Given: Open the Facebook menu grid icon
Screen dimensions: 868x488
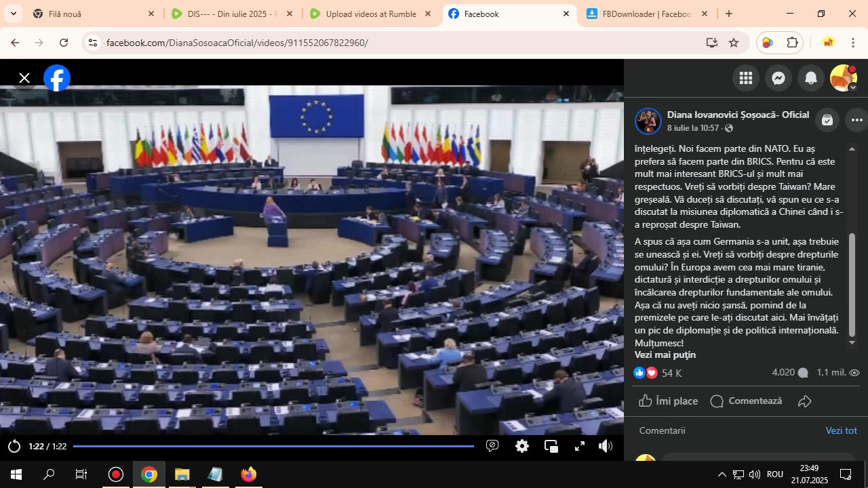Looking at the screenshot, I should [746, 79].
